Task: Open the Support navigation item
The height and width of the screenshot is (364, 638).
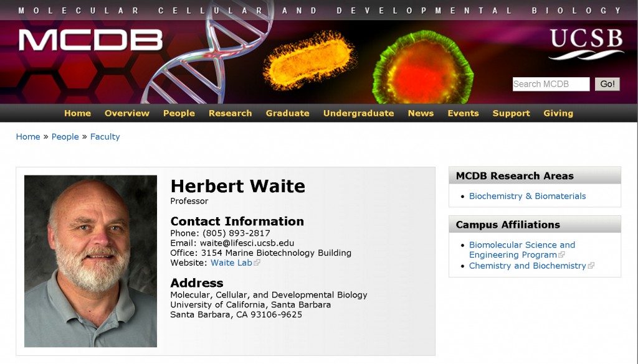Action: point(511,113)
